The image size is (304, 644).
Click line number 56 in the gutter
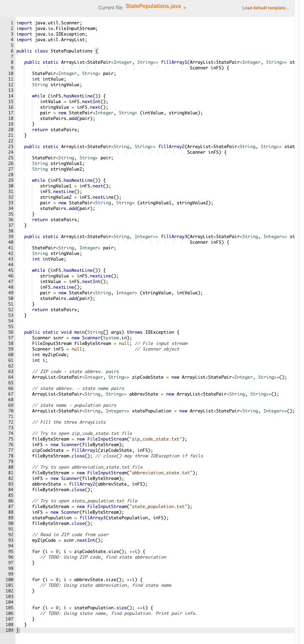coord(10,332)
